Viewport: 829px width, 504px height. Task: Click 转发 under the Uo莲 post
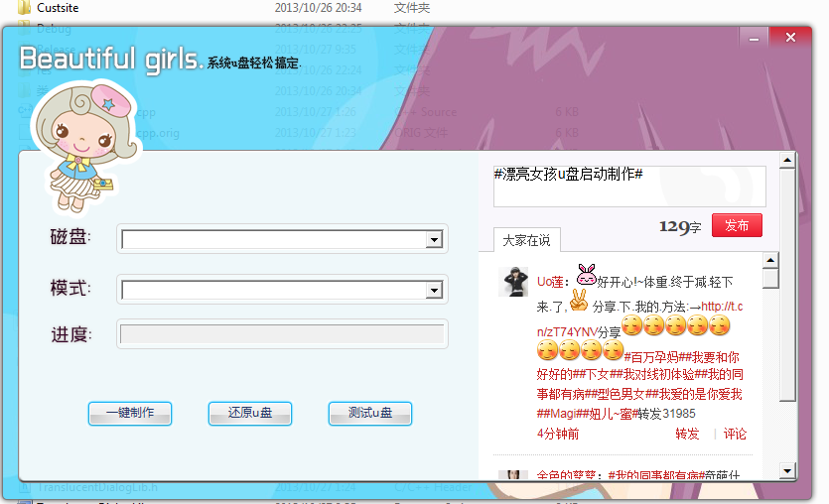pos(687,435)
